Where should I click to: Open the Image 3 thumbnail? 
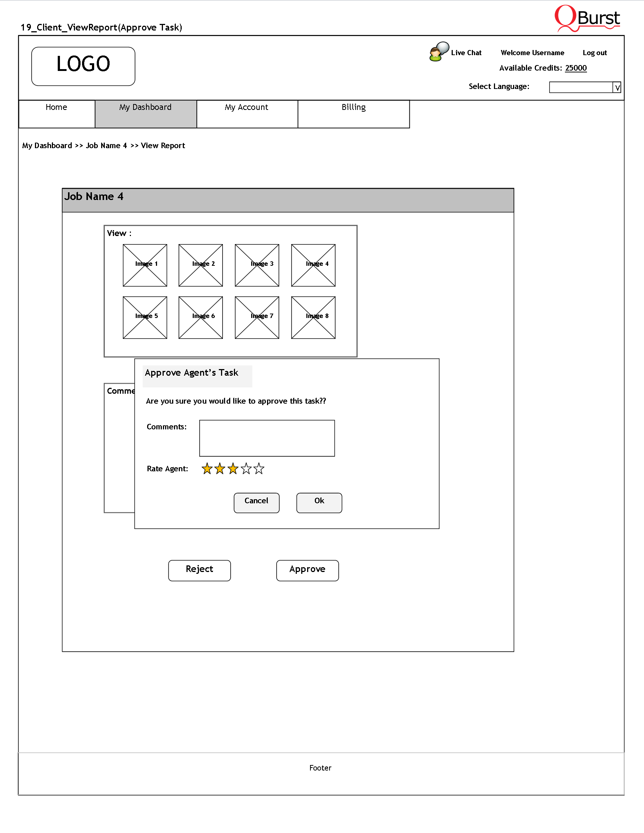[257, 265]
